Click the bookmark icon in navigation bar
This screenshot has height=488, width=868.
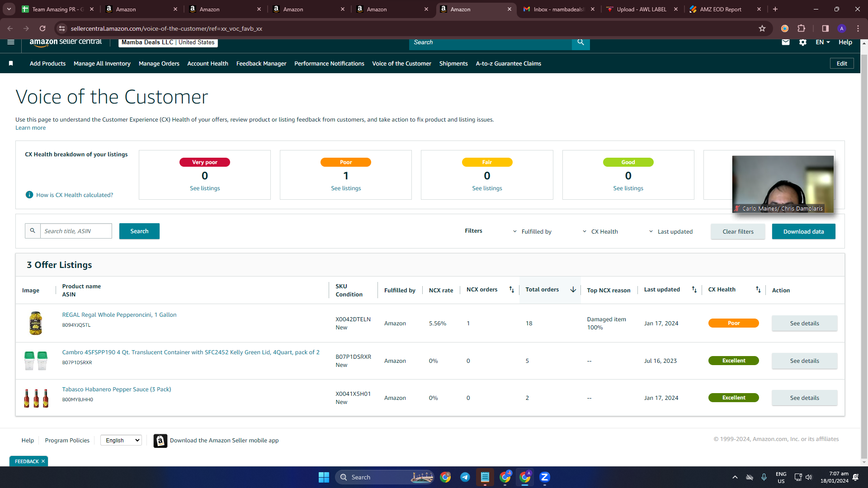(11, 64)
